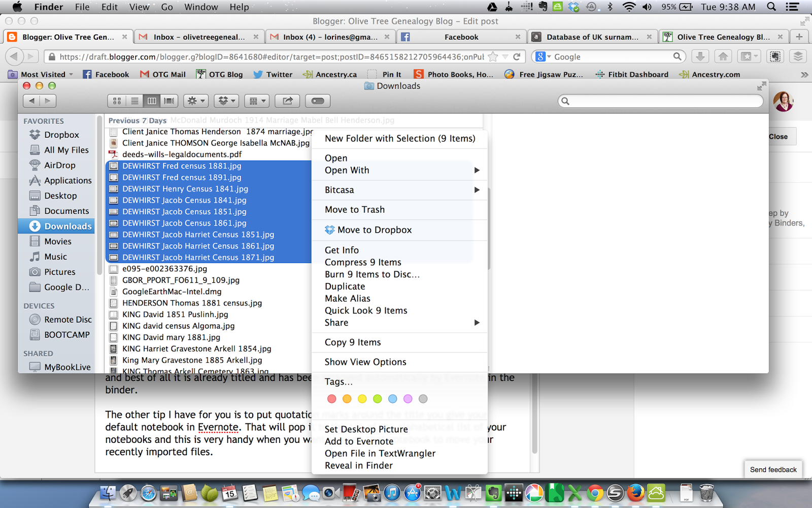Go back in Finder window
The width and height of the screenshot is (812, 508).
pos(31,101)
